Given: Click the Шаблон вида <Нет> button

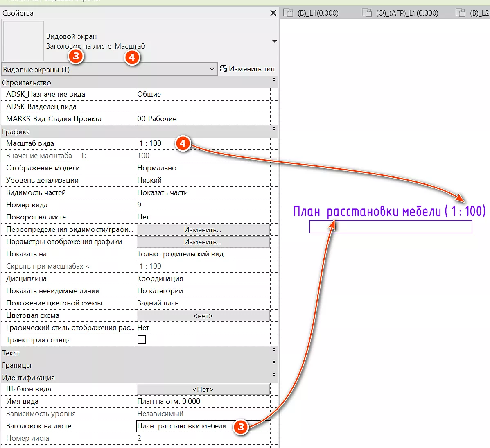Looking at the screenshot, I should [203, 389].
